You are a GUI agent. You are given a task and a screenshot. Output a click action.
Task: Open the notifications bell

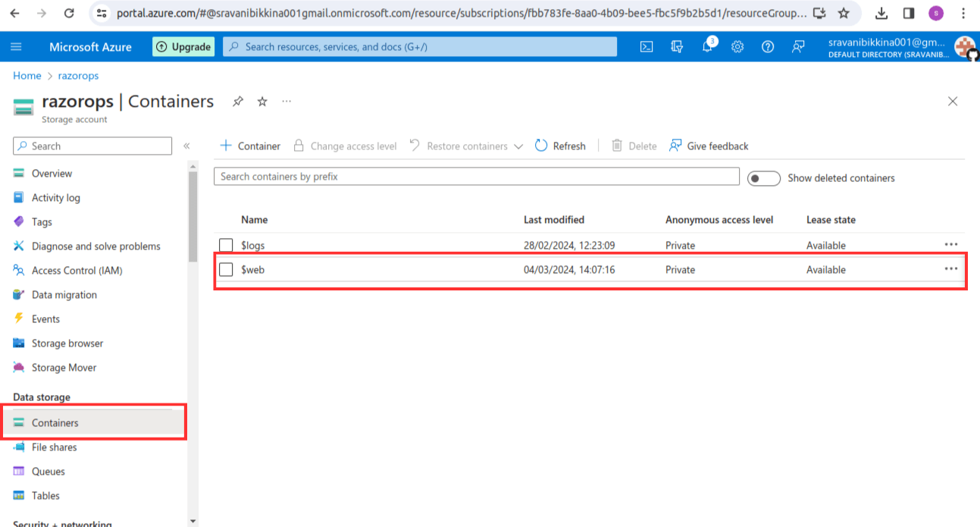click(x=706, y=46)
